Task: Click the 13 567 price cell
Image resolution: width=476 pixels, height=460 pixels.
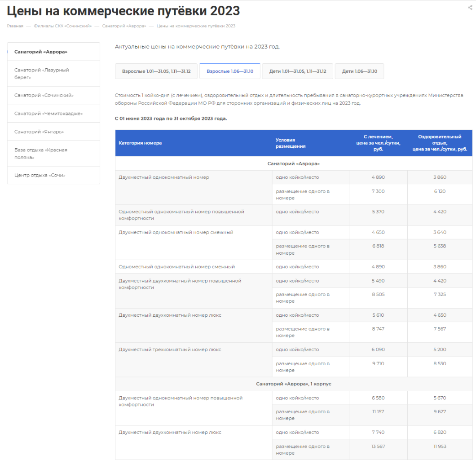Action: click(378, 447)
